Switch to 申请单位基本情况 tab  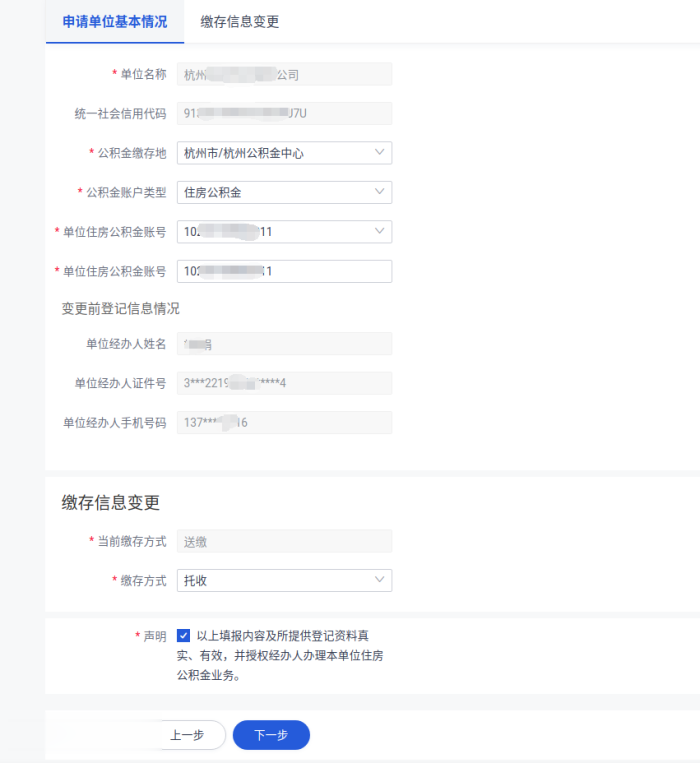click(x=115, y=22)
